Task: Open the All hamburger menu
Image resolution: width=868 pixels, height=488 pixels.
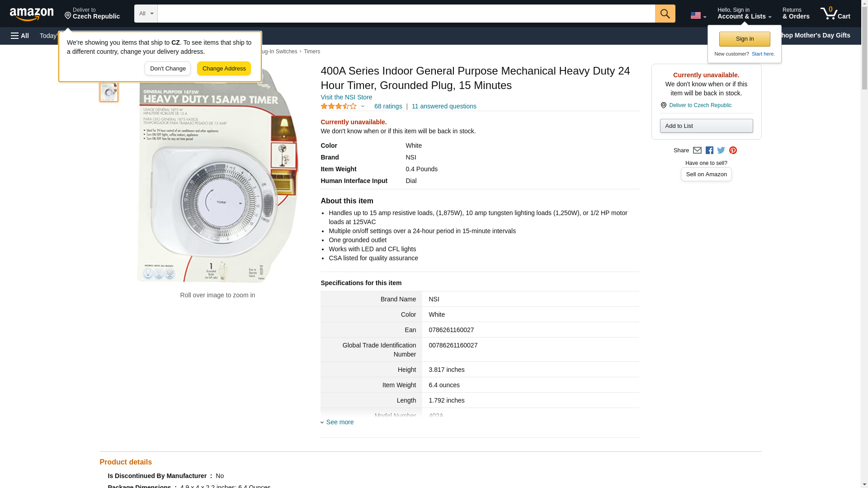Action: [x=20, y=36]
